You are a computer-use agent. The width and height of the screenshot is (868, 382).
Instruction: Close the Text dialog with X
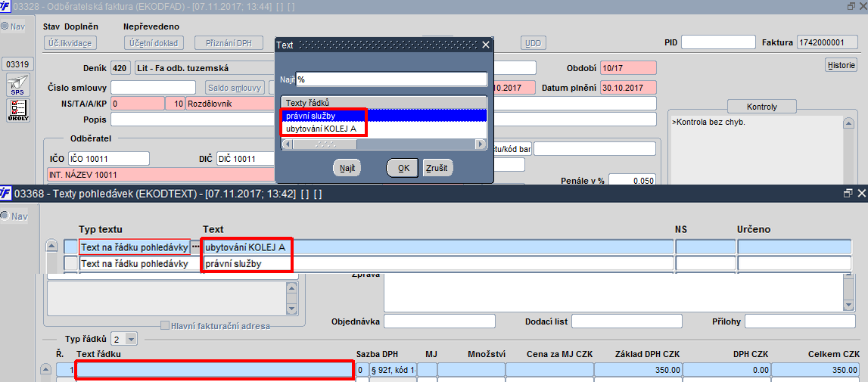(x=486, y=45)
